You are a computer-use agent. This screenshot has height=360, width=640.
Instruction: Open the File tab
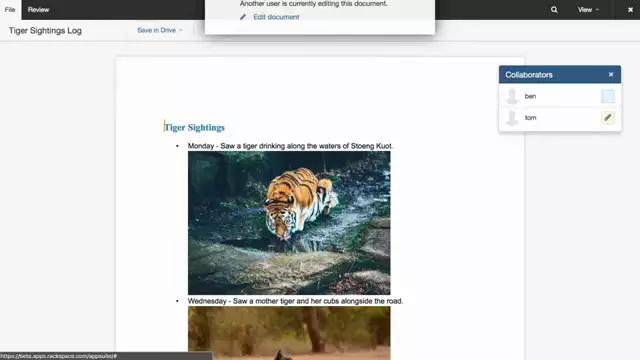(x=10, y=9)
